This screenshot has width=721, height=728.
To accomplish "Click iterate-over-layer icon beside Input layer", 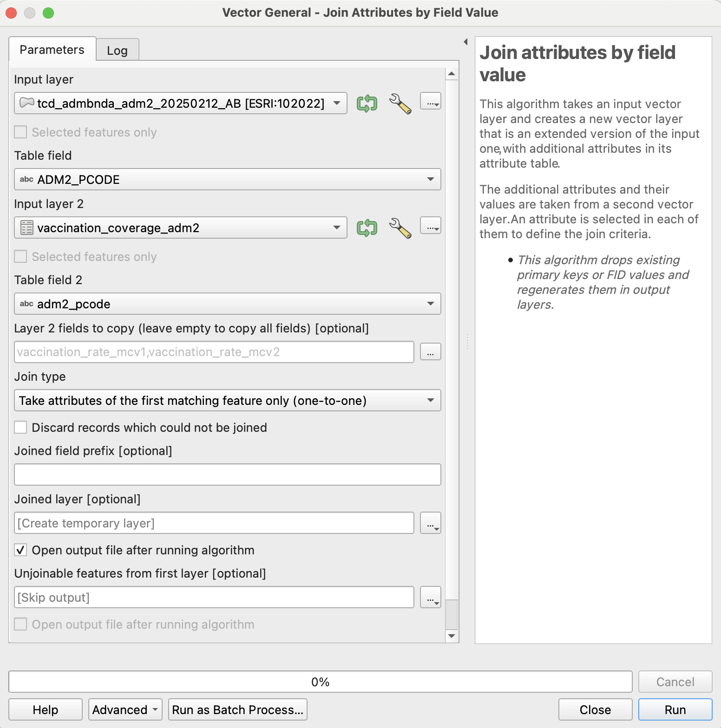I will pyautogui.click(x=367, y=103).
